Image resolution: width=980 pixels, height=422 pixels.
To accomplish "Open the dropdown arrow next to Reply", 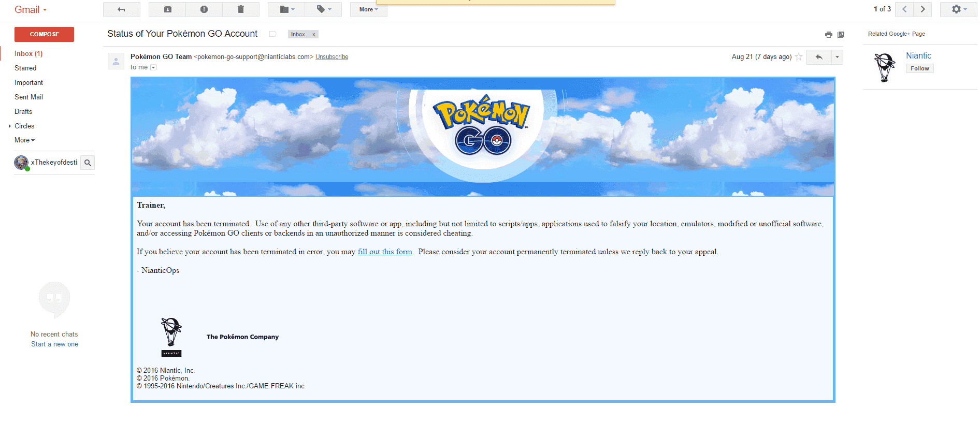I will pos(837,57).
